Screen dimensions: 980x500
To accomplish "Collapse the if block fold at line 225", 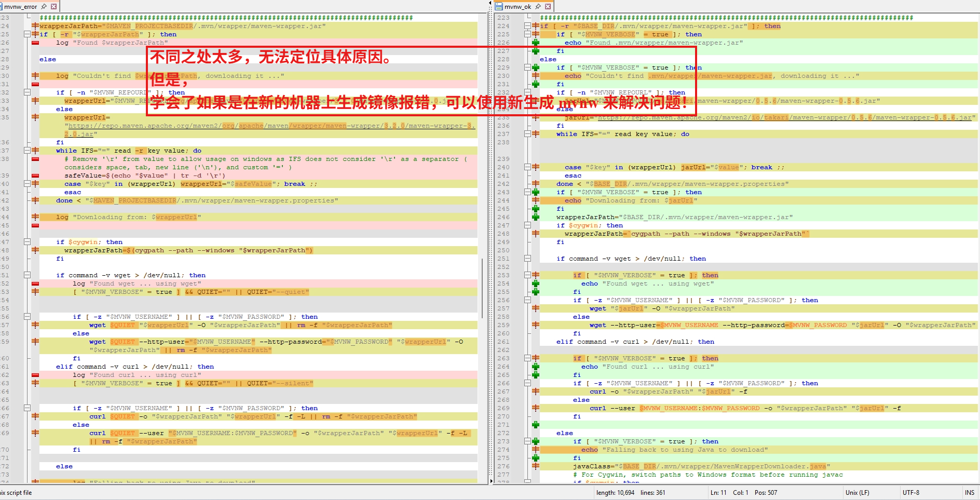I will 528,34.
